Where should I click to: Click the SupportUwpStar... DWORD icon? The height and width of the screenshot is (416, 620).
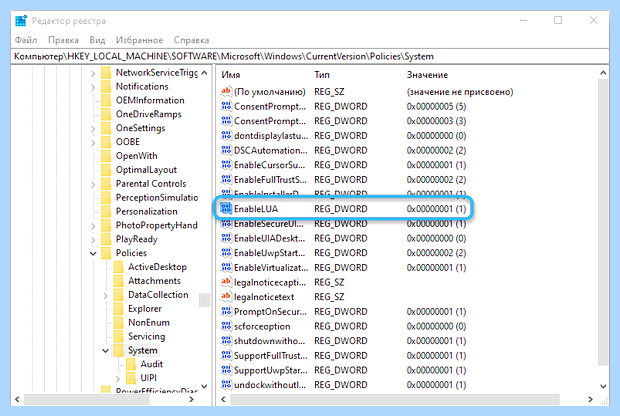[x=226, y=370]
